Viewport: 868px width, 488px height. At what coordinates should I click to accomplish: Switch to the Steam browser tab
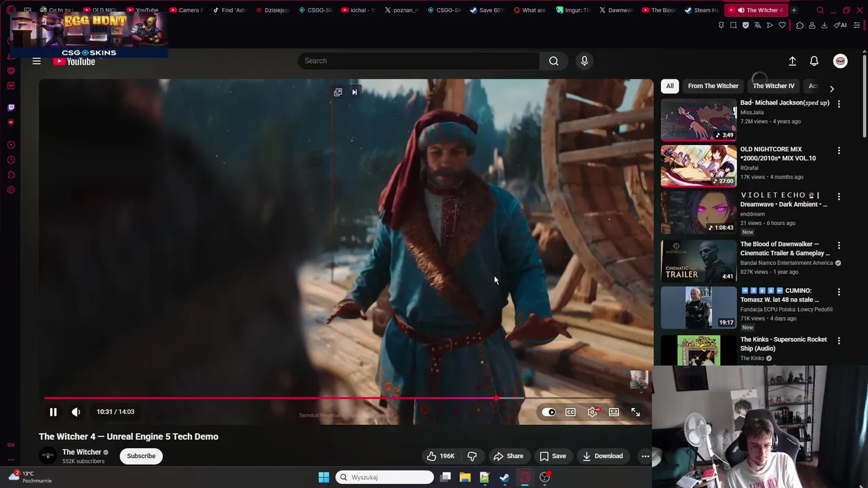(701, 10)
